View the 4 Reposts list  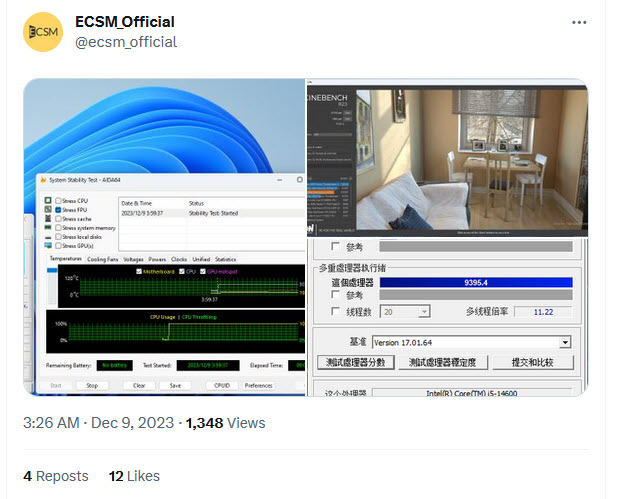[x=56, y=476]
